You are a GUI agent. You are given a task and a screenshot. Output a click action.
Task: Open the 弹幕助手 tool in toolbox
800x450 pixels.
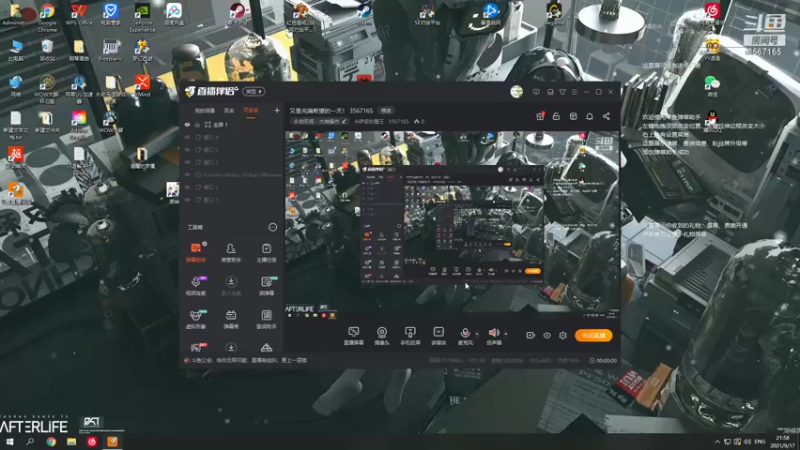pos(195,252)
